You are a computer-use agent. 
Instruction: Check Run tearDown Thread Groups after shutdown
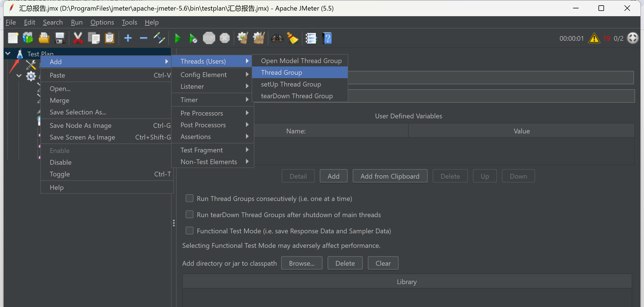[190, 215]
